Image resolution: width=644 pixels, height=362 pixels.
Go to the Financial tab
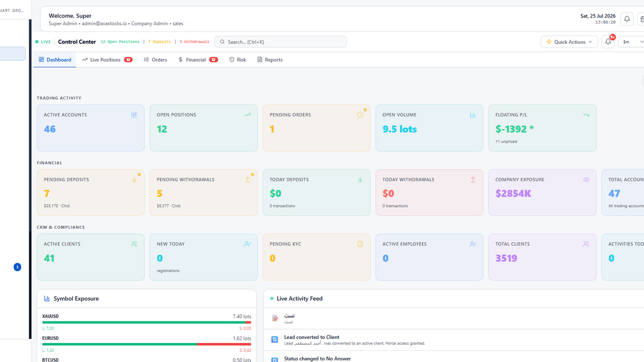tap(198, 59)
